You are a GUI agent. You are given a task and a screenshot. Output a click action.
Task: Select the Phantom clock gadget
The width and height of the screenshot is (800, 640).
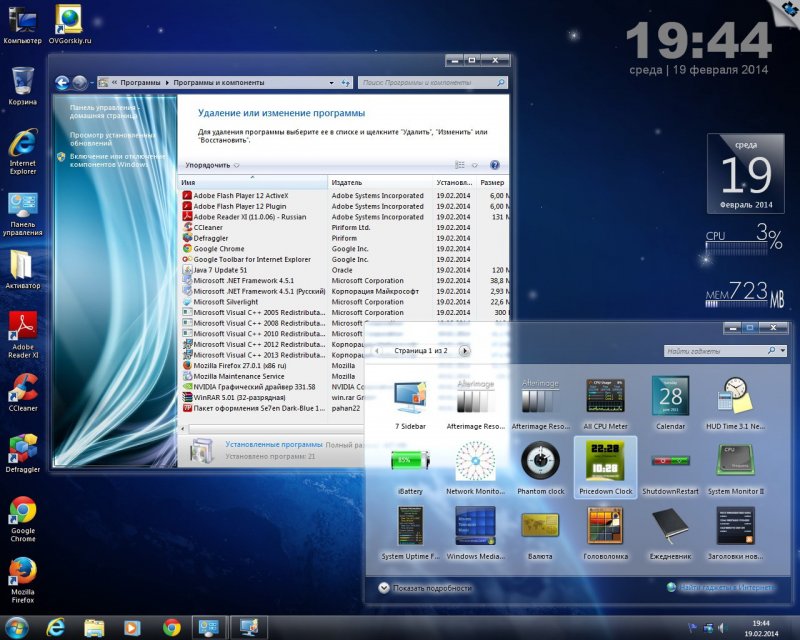click(x=540, y=469)
